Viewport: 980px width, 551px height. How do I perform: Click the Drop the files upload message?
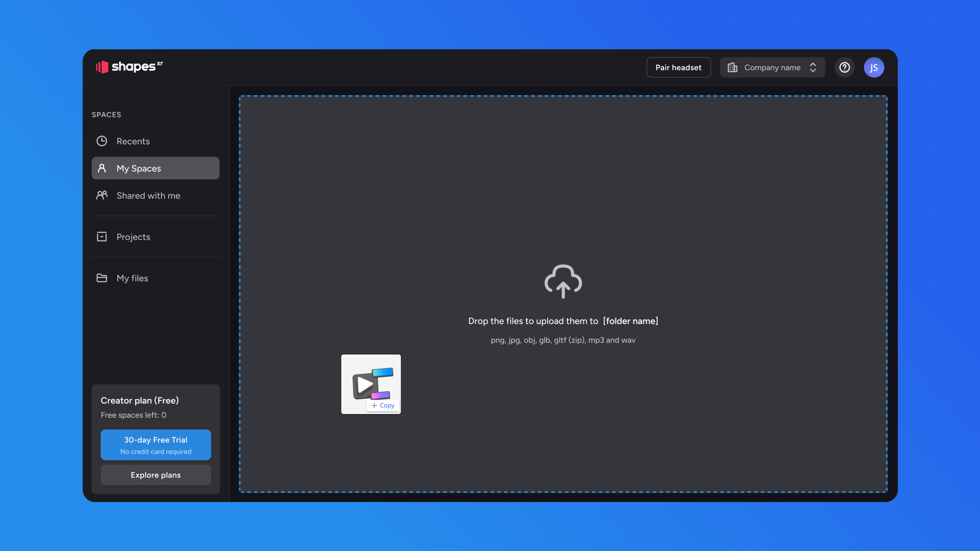[x=563, y=321]
